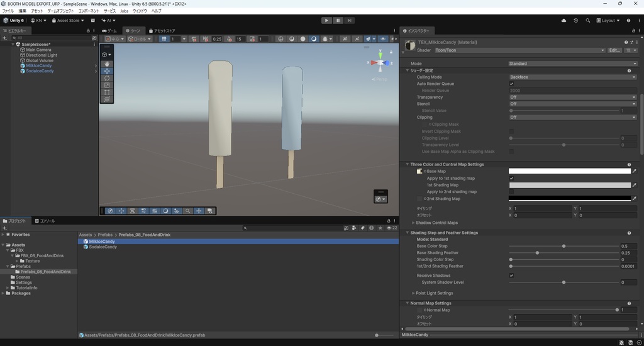The image size is (644, 346).
Task: Select the solid white sphere shading mode
Action: point(303,39)
